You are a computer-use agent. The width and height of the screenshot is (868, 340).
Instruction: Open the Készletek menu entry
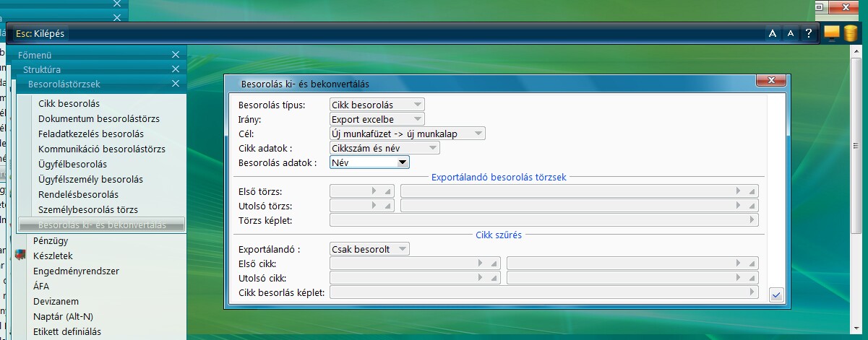pos(53,256)
